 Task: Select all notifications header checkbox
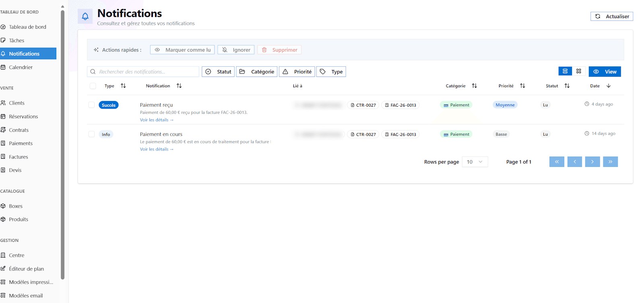point(93,86)
